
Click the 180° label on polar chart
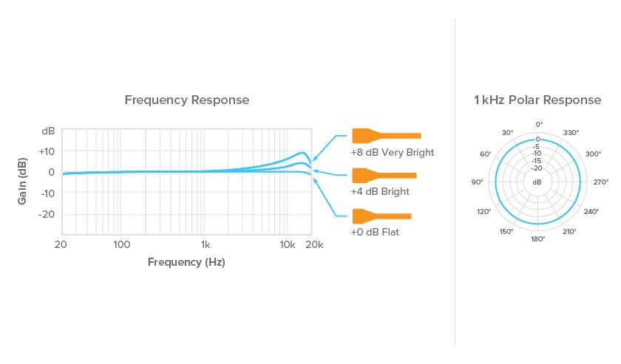pyautogui.click(x=537, y=239)
